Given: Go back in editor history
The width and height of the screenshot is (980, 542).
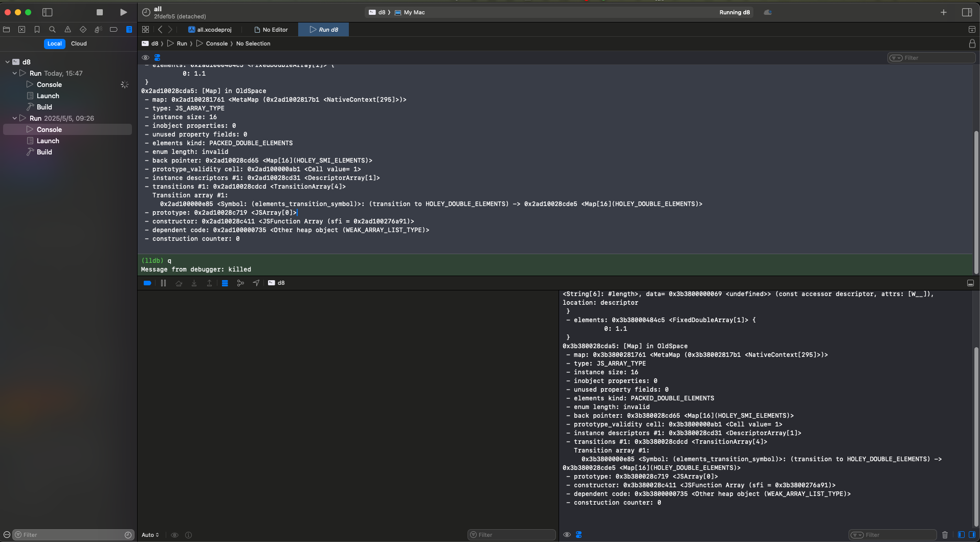Looking at the screenshot, I should [x=160, y=30].
